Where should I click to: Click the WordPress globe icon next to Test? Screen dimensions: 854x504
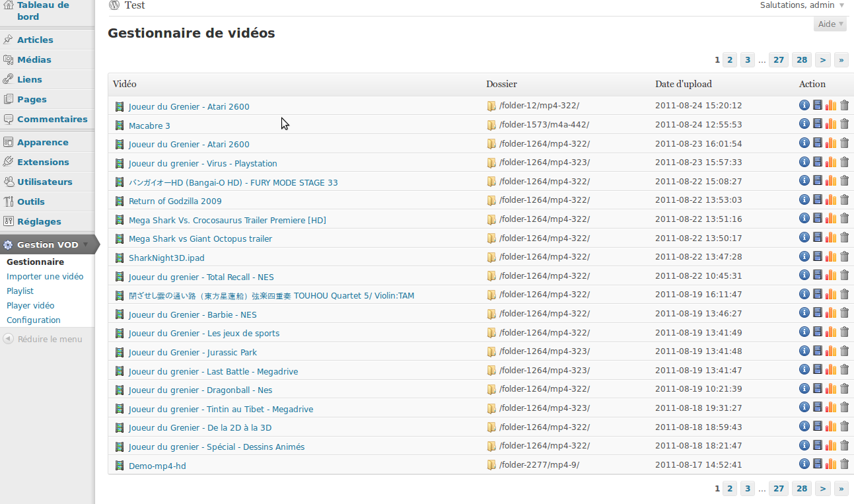pos(113,5)
